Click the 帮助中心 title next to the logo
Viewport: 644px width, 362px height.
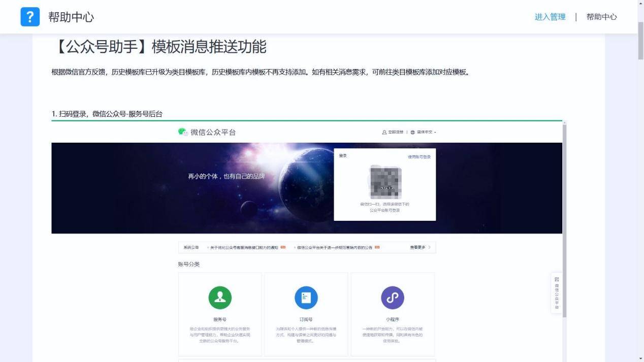71,17
